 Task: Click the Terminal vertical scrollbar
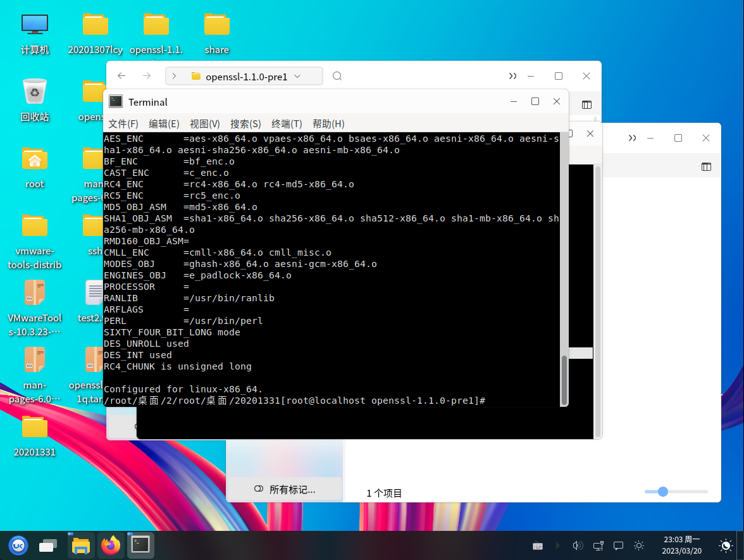point(564,378)
